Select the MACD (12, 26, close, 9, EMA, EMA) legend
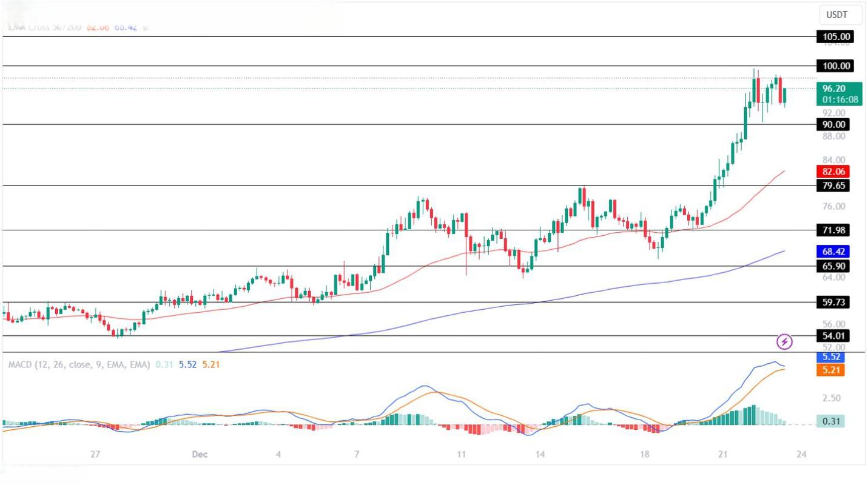 79,365
